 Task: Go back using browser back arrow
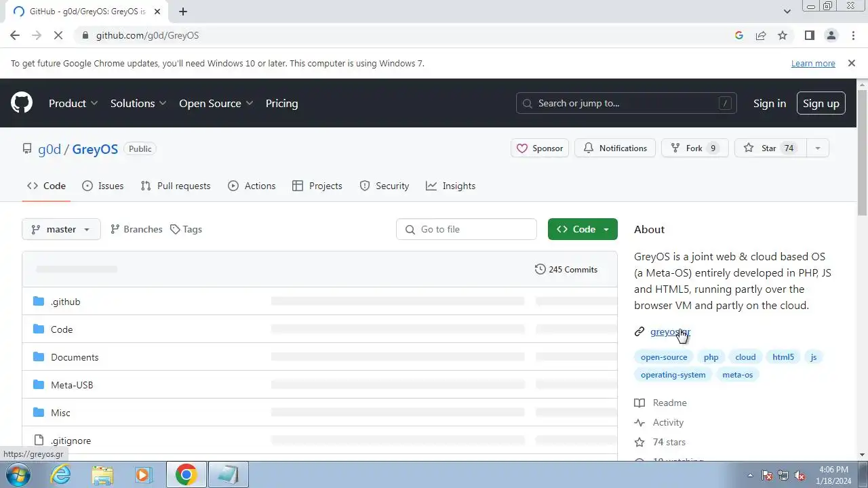15,35
